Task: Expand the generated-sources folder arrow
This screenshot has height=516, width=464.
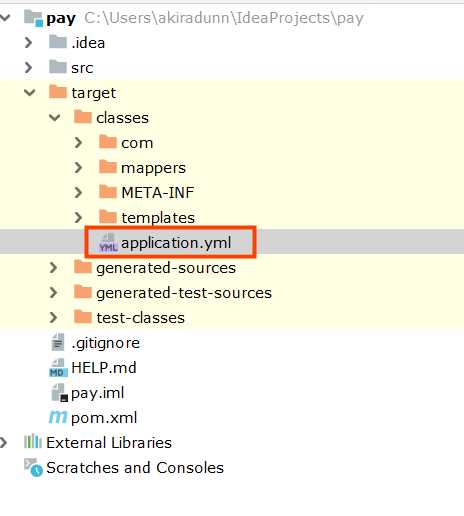Action: coord(54,267)
